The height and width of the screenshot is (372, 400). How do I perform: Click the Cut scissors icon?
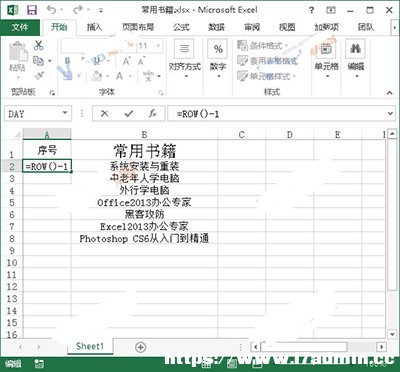pos(39,45)
